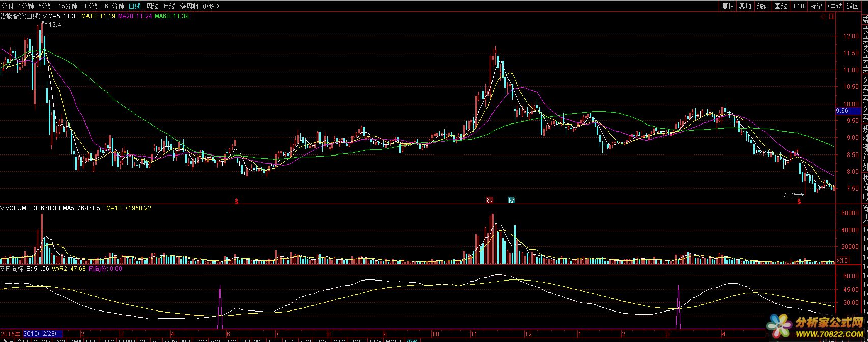Switch to the 月线 monthly chart tab
Screen dimensions: 868x342
[x=169, y=6]
